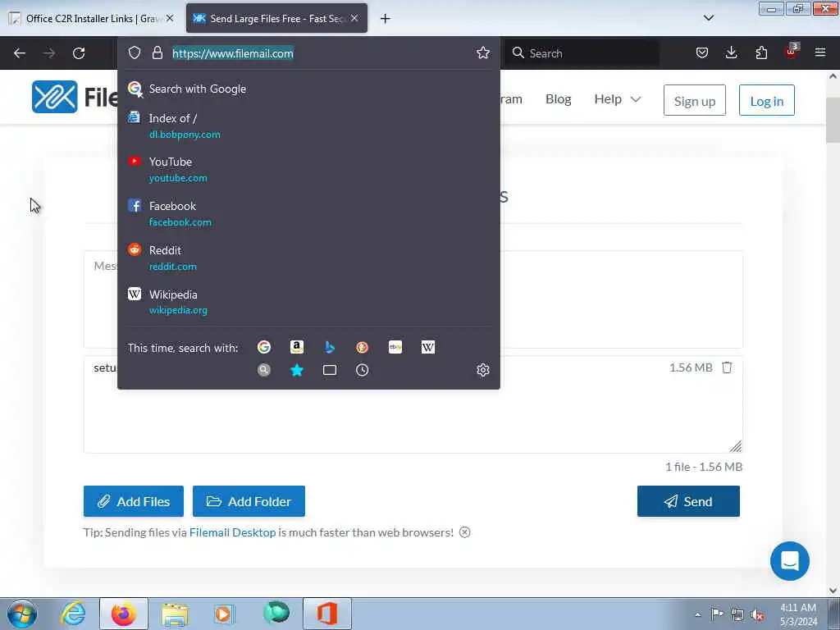The image size is (840, 630).
Task: Grab the file list resize handle
Action: click(x=736, y=446)
